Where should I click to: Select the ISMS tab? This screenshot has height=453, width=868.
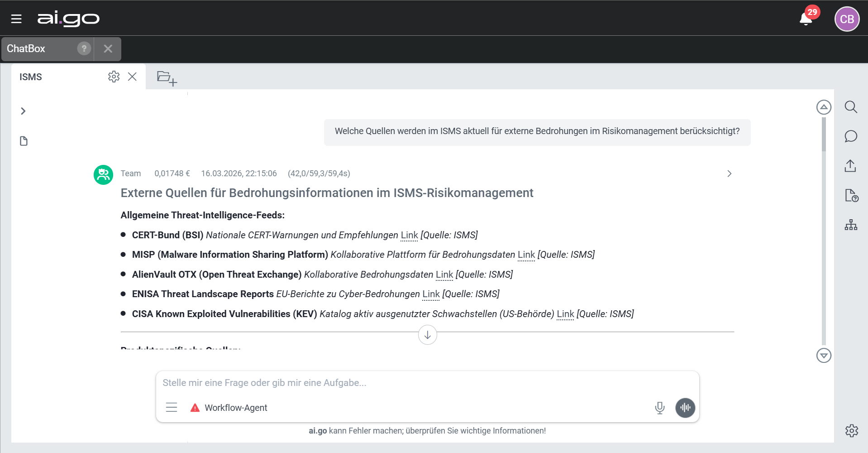(x=31, y=77)
